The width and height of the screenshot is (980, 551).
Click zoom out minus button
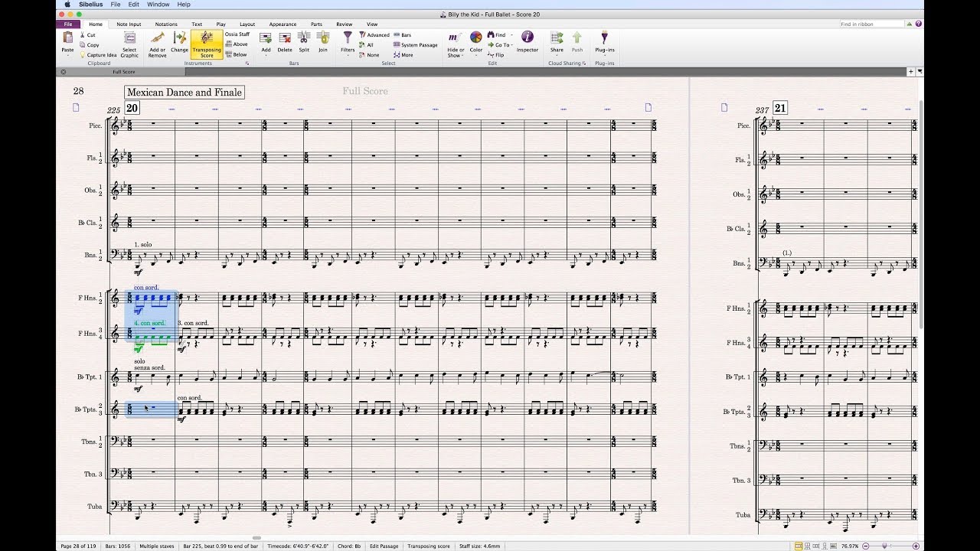click(x=865, y=546)
